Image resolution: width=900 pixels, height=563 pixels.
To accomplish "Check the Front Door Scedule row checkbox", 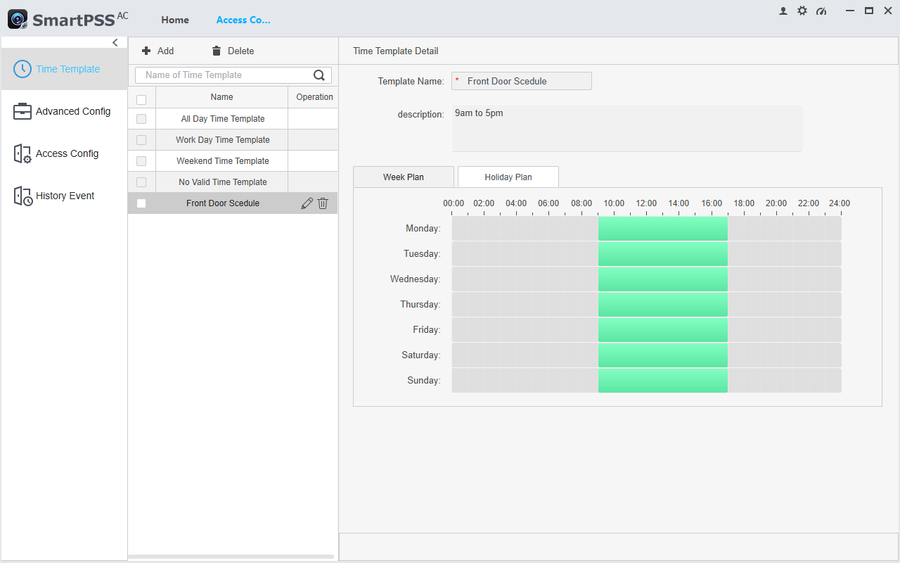I will (141, 203).
